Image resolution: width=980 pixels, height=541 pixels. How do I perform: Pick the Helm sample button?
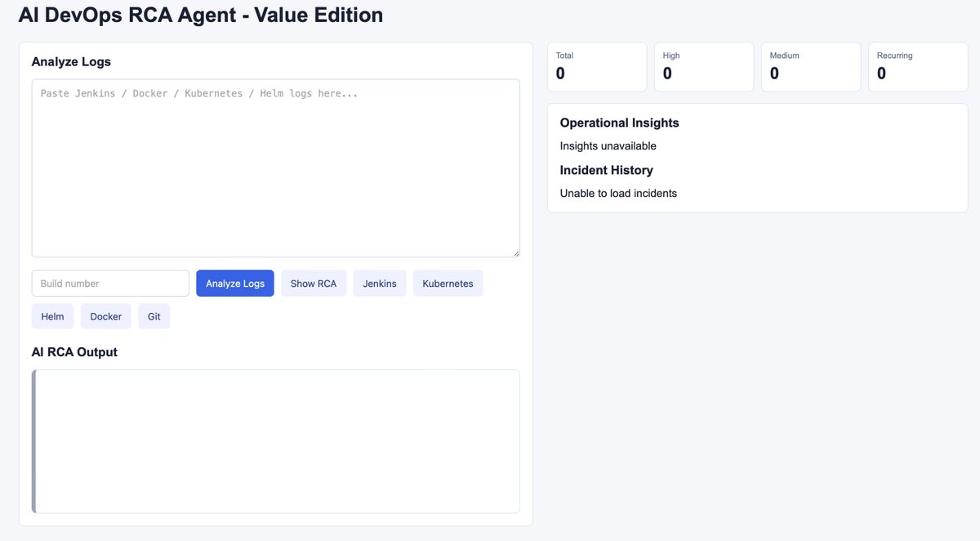(x=52, y=316)
